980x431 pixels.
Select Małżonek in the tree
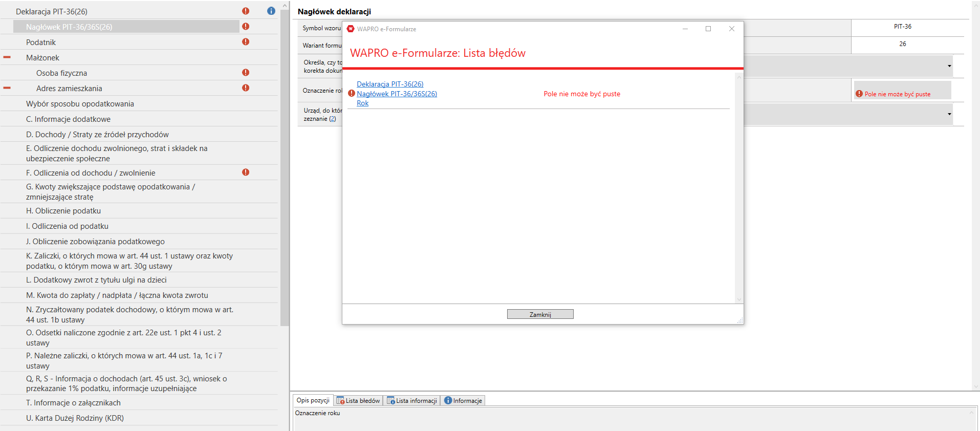tap(42, 57)
